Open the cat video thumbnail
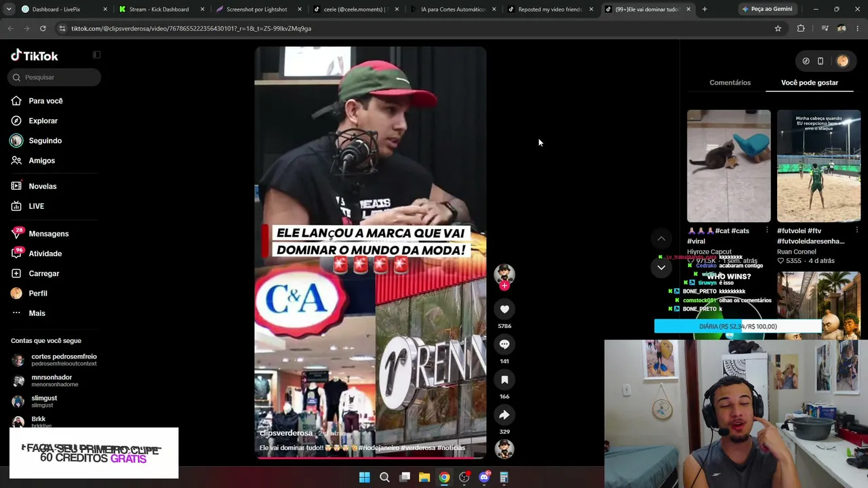Image resolution: width=868 pixels, height=488 pixels. [x=729, y=166]
